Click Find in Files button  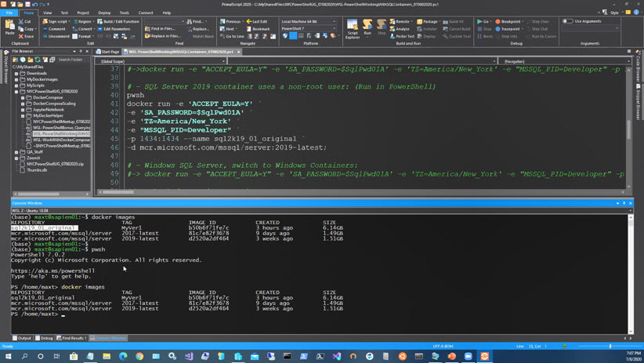click(x=160, y=29)
